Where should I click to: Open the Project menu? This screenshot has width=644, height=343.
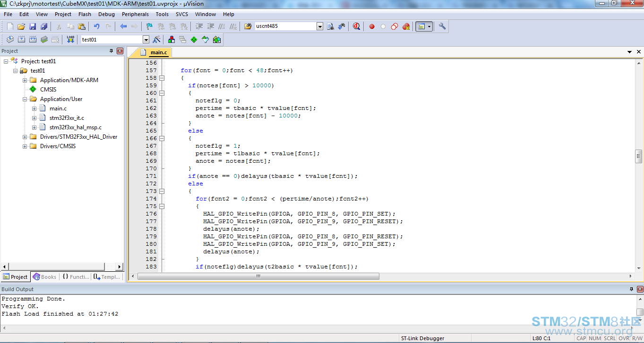coord(63,14)
